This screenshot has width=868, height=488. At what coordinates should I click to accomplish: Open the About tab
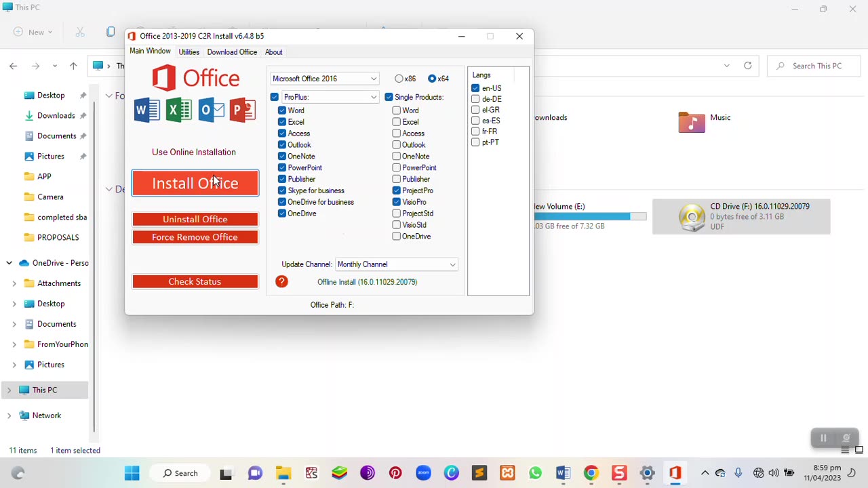click(274, 52)
